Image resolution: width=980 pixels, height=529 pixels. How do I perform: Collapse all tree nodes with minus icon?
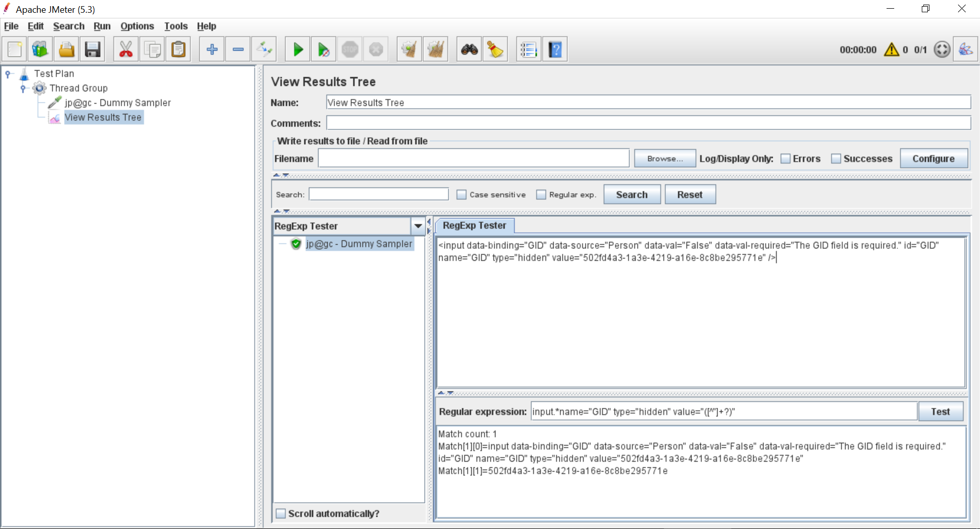(x=238, y=50)
